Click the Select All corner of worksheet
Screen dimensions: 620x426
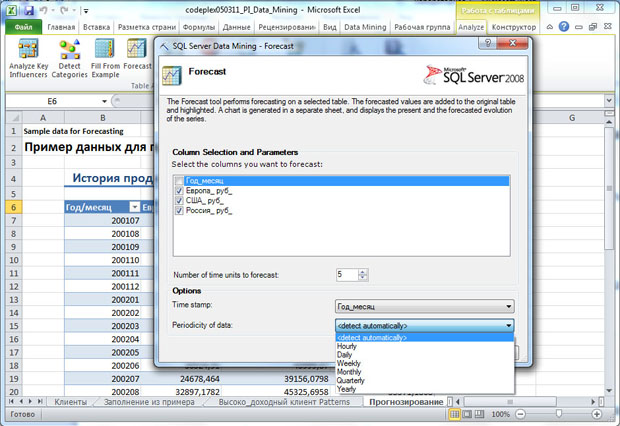(x=14, y=117)
